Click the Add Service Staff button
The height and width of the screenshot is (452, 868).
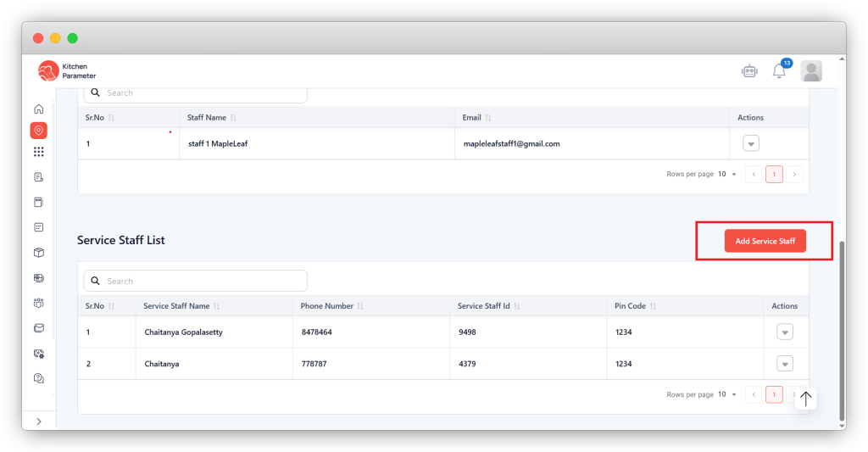point(765,241)
